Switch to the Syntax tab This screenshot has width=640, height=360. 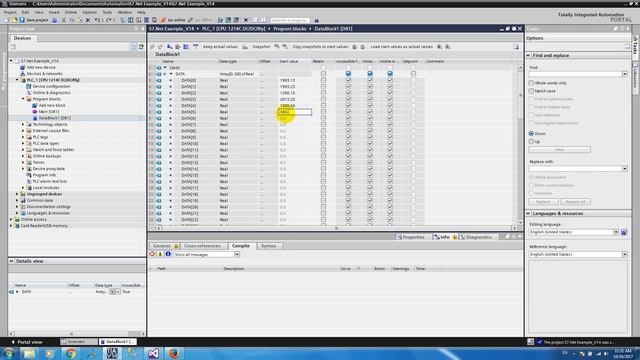(x=268, y=246)
